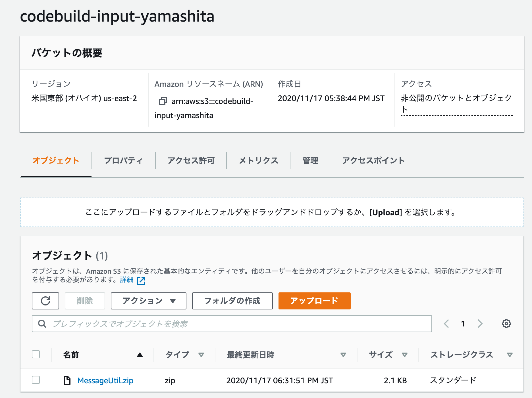The image size is (532, 398).
Task: Click the codebuild-input-yamashita page title
Action: 117,16
